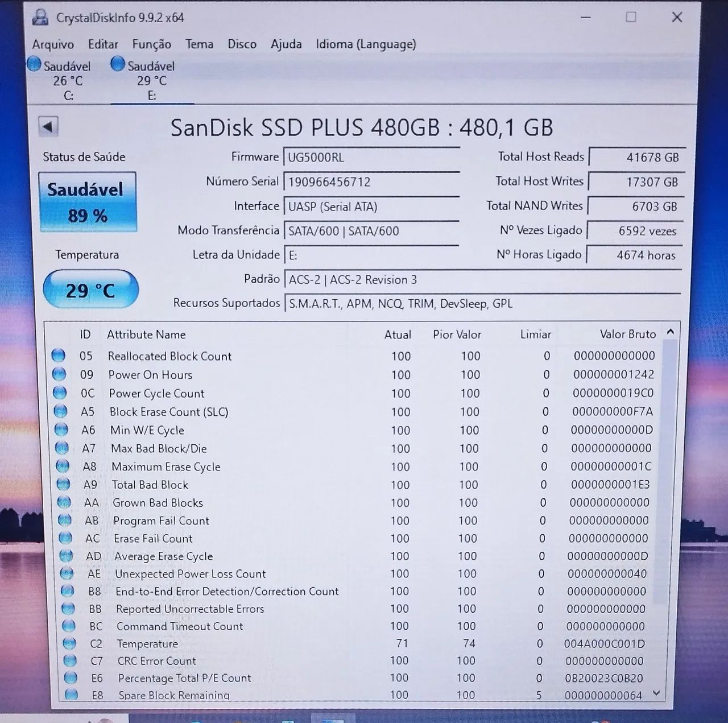
Task: Click status icon for Erase Fail Count
Action: pyautogui.click(x=65, y=538)
